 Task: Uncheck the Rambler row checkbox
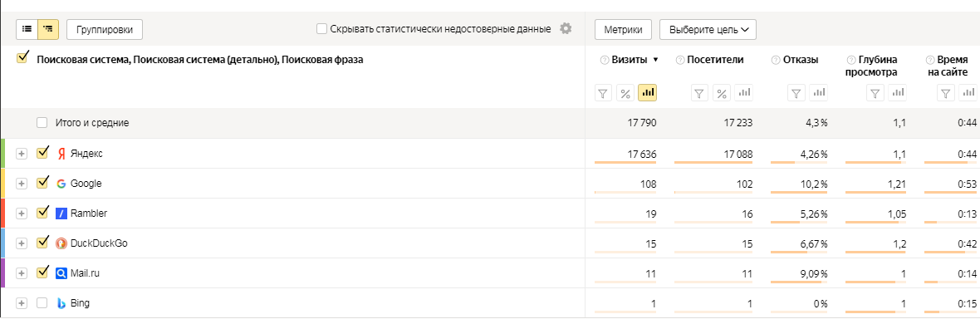click(x=42, y=212)
